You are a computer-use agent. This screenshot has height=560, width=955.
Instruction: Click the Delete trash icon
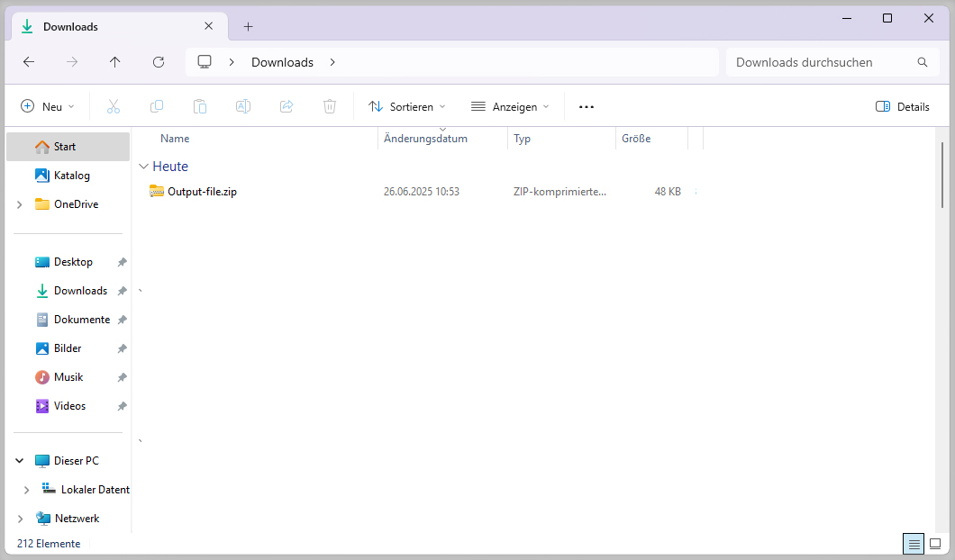330,106
